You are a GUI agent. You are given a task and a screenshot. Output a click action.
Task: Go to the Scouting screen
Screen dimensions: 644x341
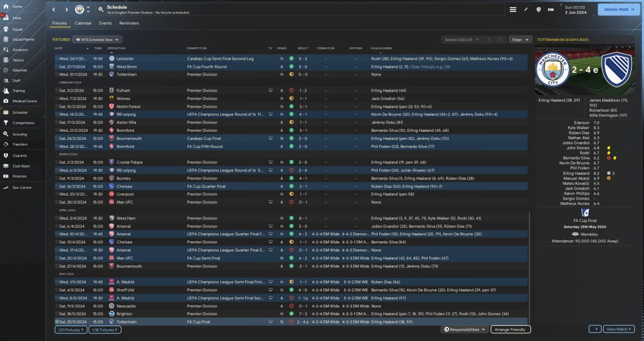(20, 134)
